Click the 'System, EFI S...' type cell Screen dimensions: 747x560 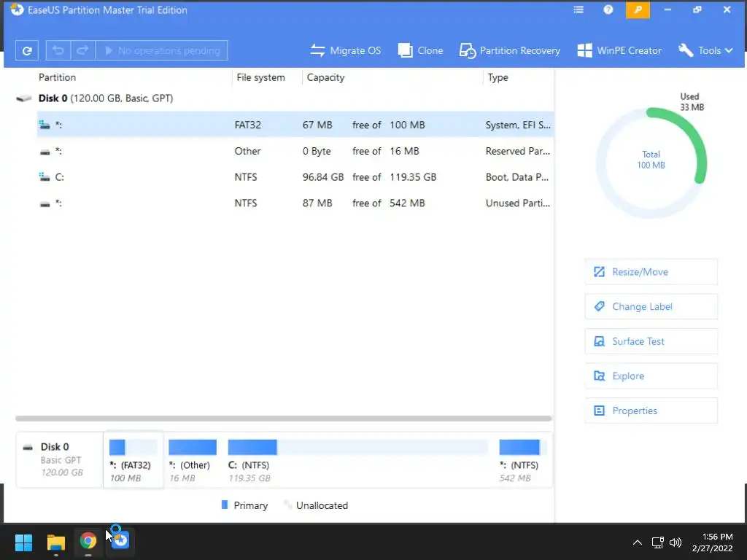pos(518,125)
